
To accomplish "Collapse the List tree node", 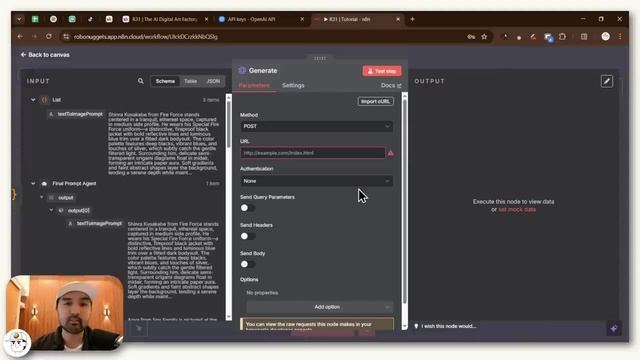I will [x=33, y=100].
